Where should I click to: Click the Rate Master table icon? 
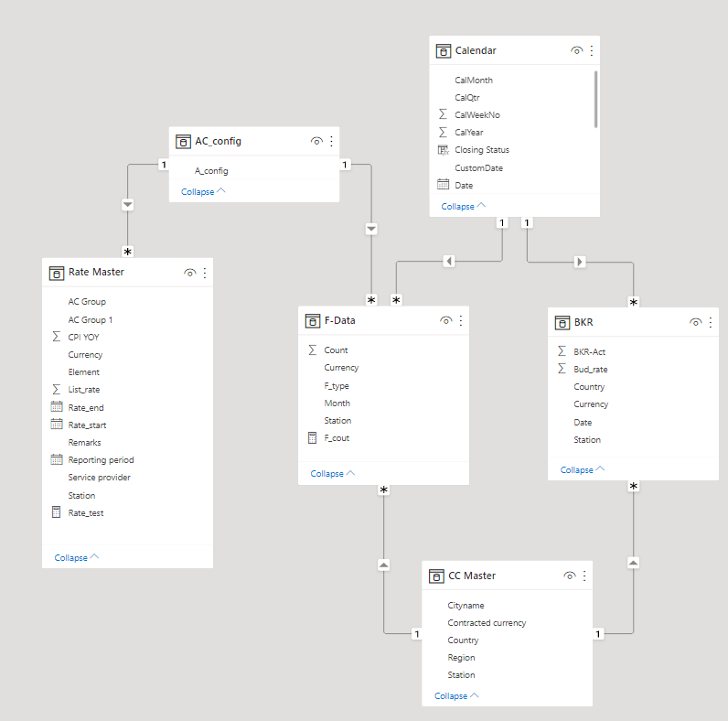(57, 273)
